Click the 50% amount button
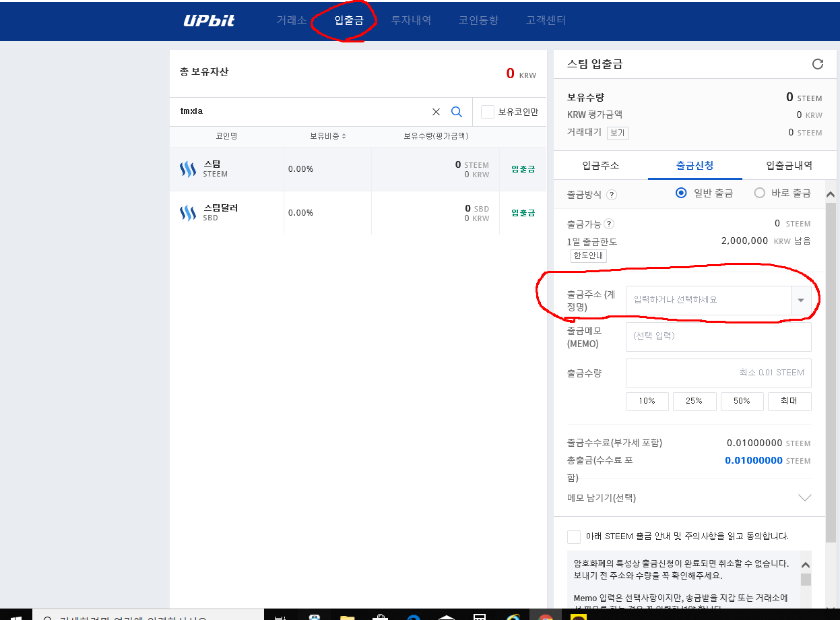 pyautogui.click(x=742, y=401)
